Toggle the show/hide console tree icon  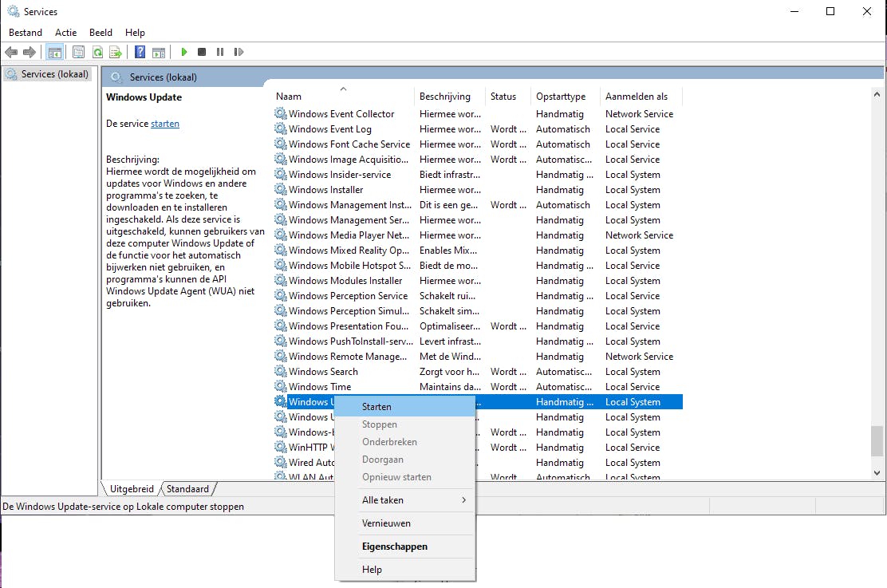tap(55, 52)
